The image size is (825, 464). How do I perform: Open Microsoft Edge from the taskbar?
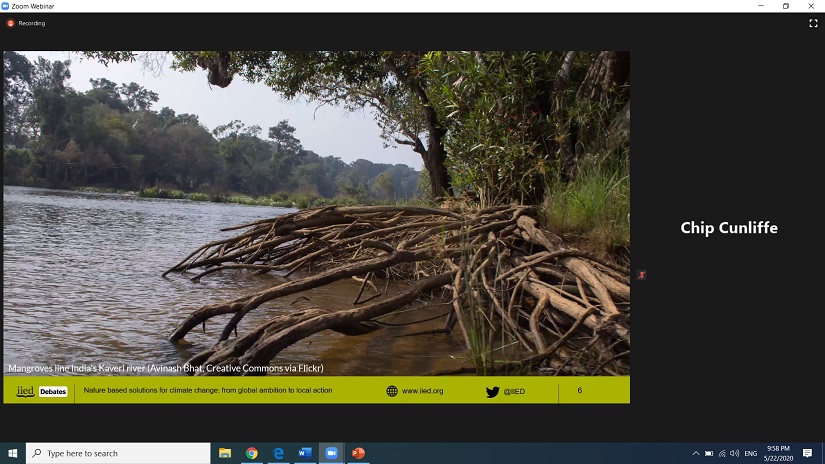click(279, 453)
